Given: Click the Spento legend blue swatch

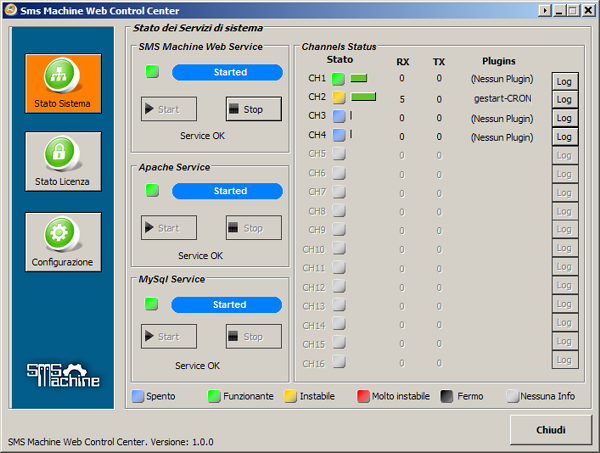Looking at the screenshot, I should coord(138,396).
